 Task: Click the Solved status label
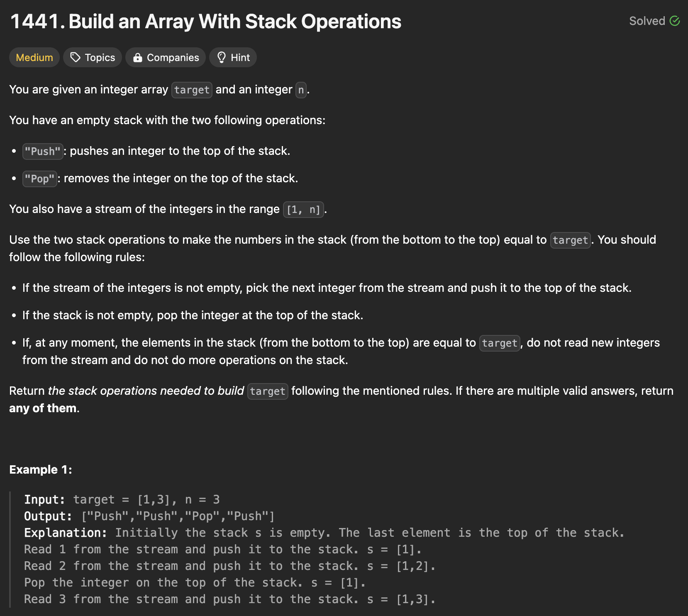pos(647,21)
